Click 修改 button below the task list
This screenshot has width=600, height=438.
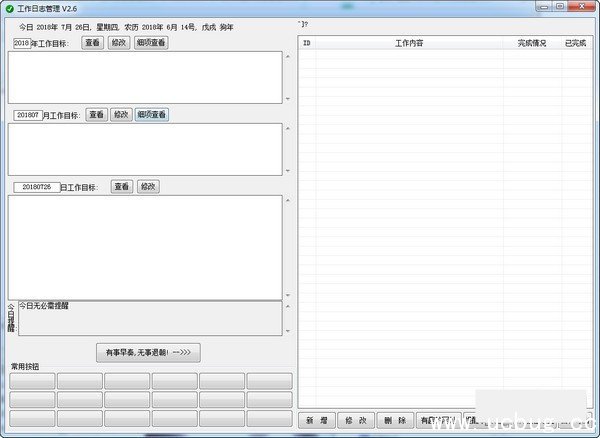(356, 421)
